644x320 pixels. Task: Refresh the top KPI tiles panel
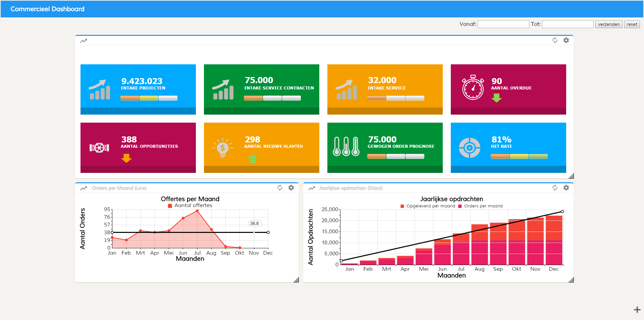coord(555,40)
